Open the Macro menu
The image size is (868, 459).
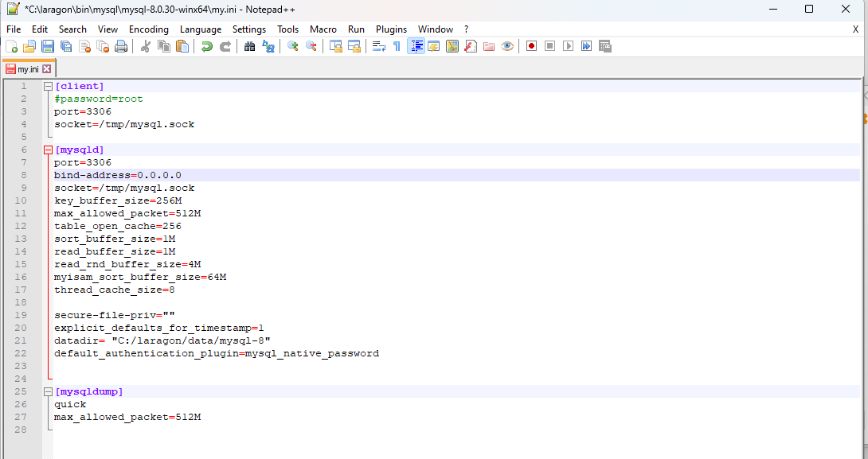323,29
